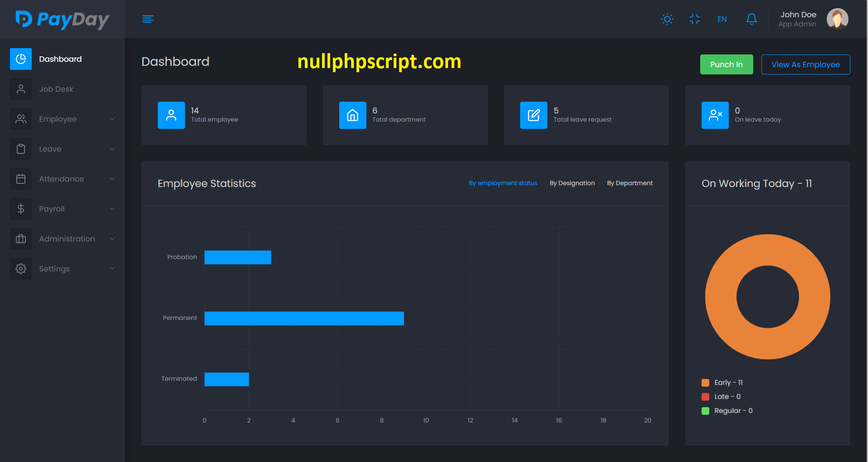
Task: Open John Doe profile avatar
Action: (837, 19)
